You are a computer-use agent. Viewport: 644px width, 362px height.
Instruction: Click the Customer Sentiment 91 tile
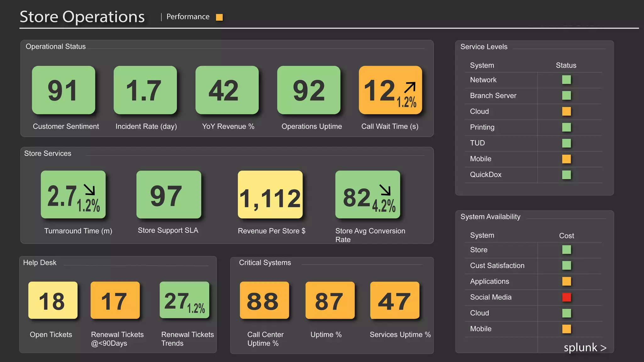coord(64,90)
